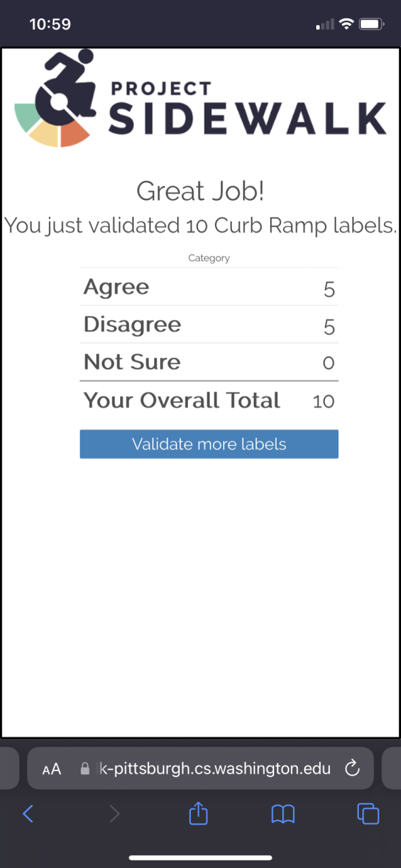Image resolution: width=401 pixels, height=868 pixels.
Task: Tap the Agree row
Action: pos(209,287)
